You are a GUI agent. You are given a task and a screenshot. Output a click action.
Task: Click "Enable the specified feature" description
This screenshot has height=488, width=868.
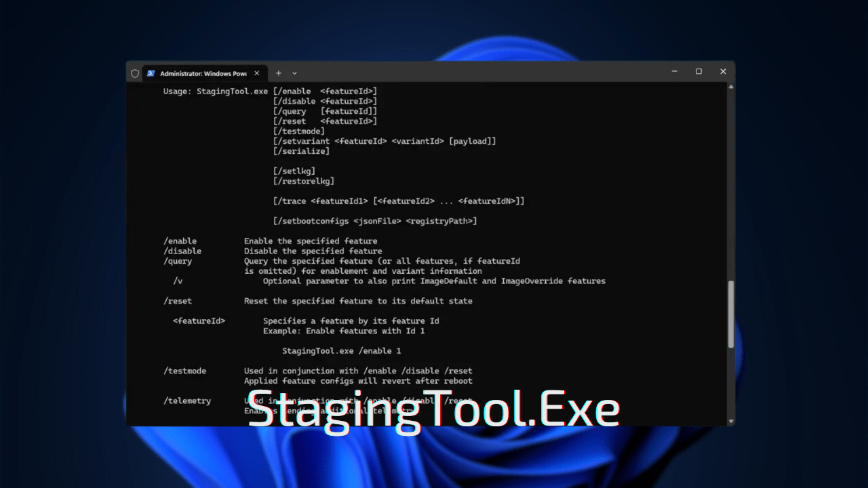(x=311, y=241)
